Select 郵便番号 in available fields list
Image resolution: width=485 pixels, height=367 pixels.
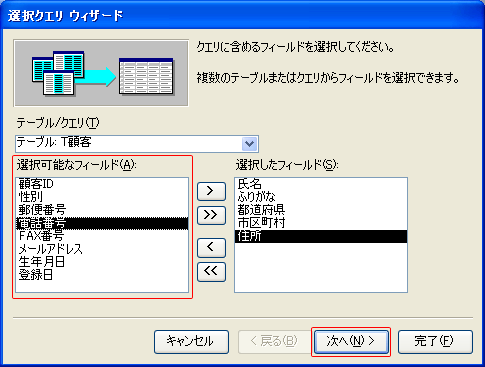point(102,210)
